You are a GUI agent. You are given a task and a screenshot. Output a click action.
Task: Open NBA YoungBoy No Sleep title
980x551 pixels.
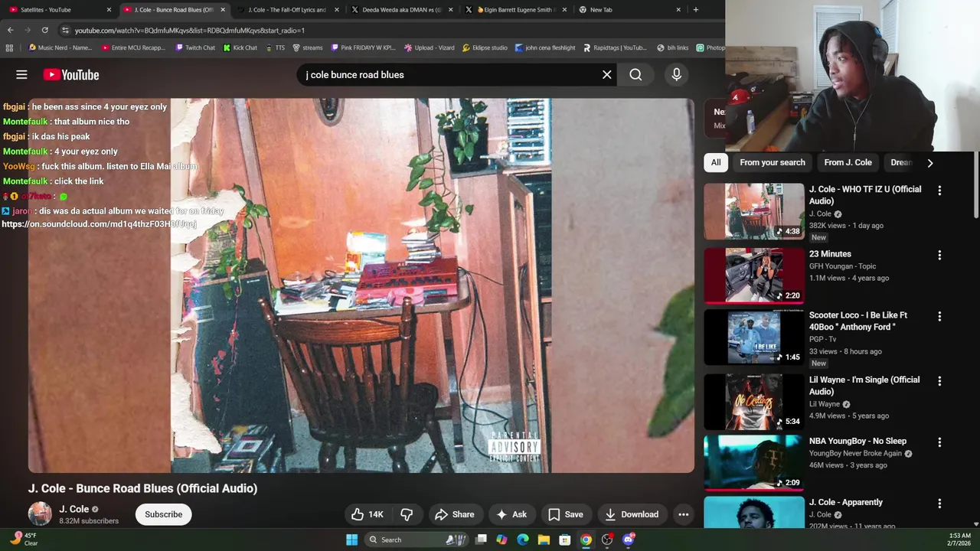857,441
